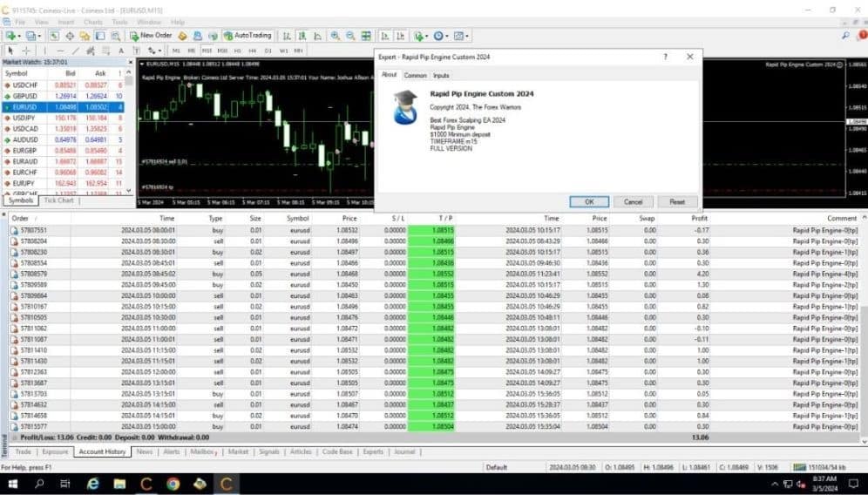Open the Common tab in Expert dialog

[415, 75]
